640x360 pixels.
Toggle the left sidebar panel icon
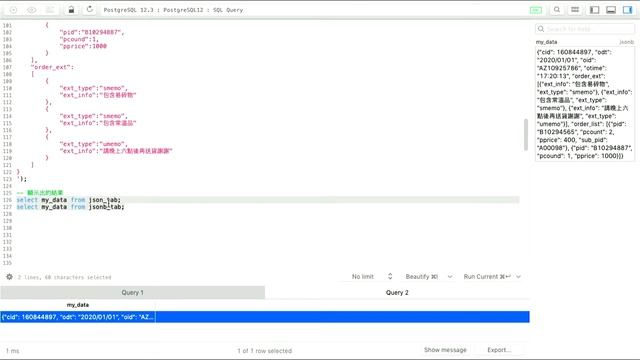click(594, 10)
